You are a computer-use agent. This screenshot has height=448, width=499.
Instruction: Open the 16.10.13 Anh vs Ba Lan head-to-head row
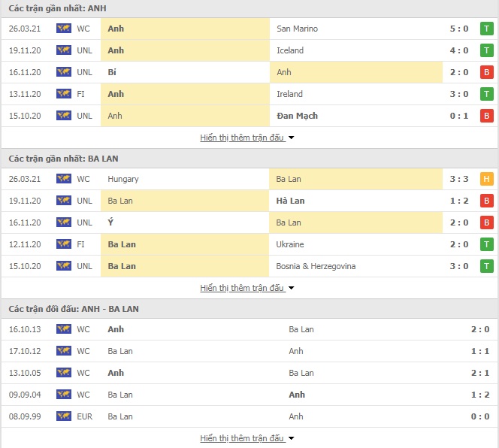249,329
